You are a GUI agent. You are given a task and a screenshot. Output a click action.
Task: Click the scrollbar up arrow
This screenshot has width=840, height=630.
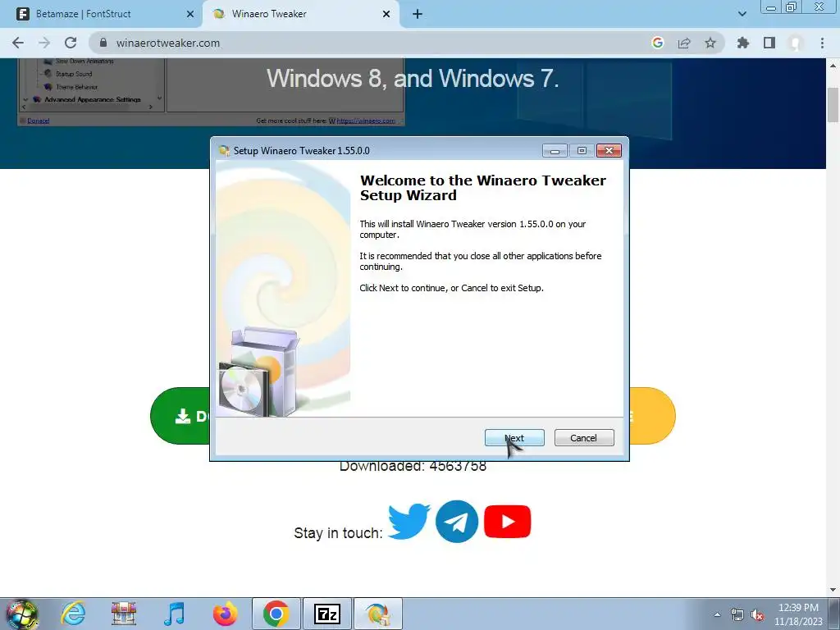coord(833,66)
